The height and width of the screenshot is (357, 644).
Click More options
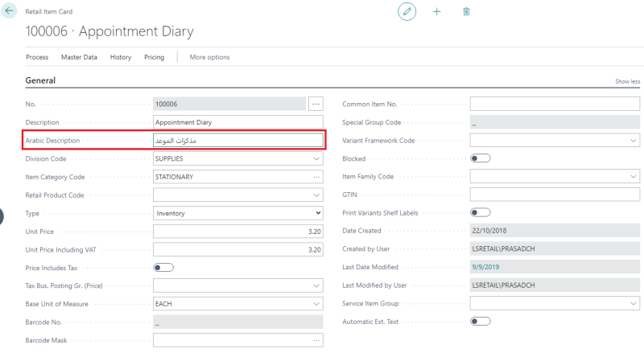click(209, 57)
